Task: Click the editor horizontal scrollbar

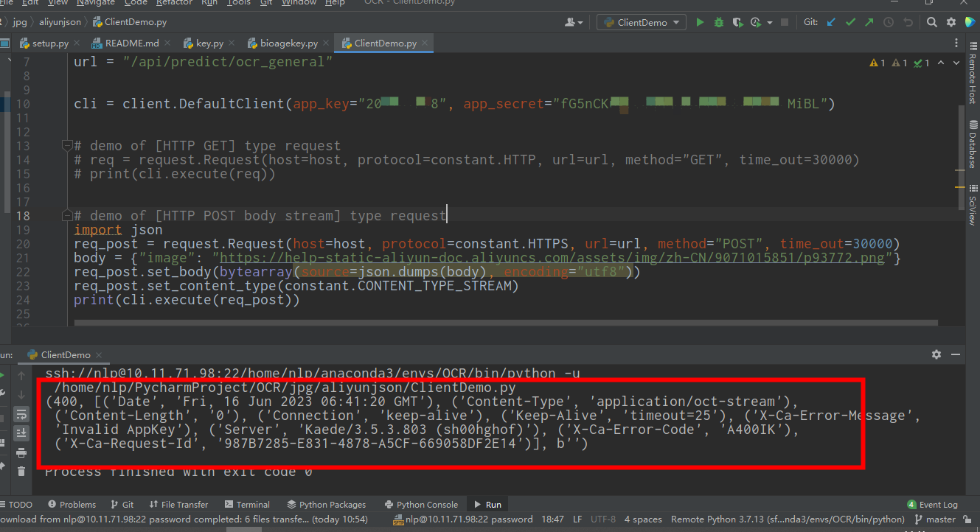Action: tap(506, 323)
